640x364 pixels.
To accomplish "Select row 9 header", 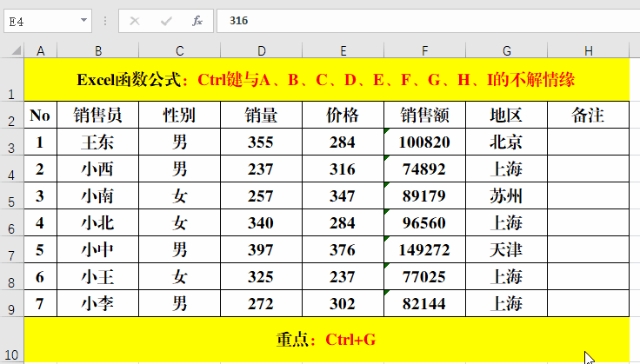I will pos(12,303).
